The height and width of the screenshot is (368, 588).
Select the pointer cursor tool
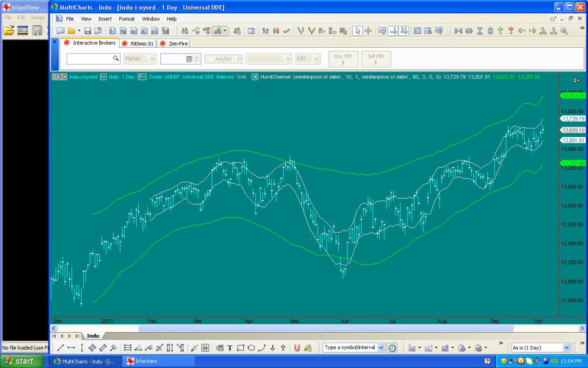357,31
